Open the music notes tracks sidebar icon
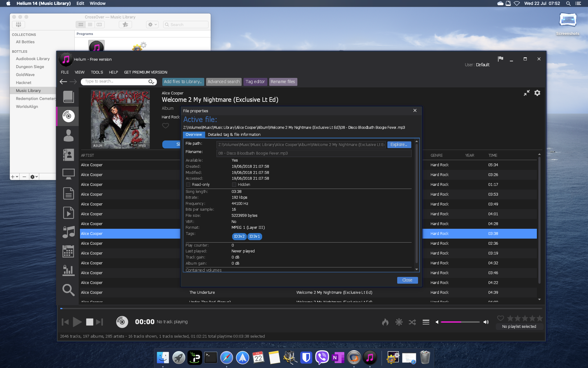588x368 pixels. pyautogui.click(x=68, y=232)
